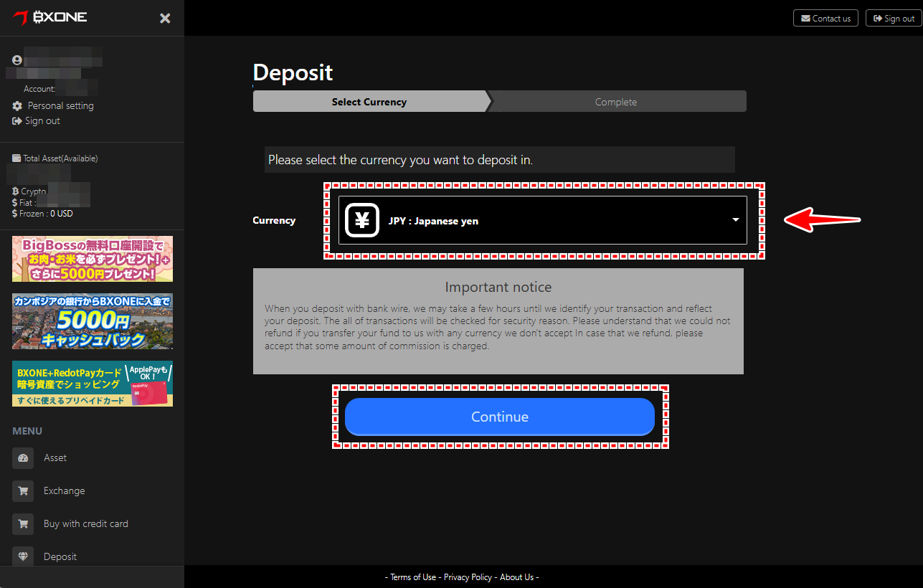
Task: Click the Buy with credit card icon
Action: click(x=23, y=524)
